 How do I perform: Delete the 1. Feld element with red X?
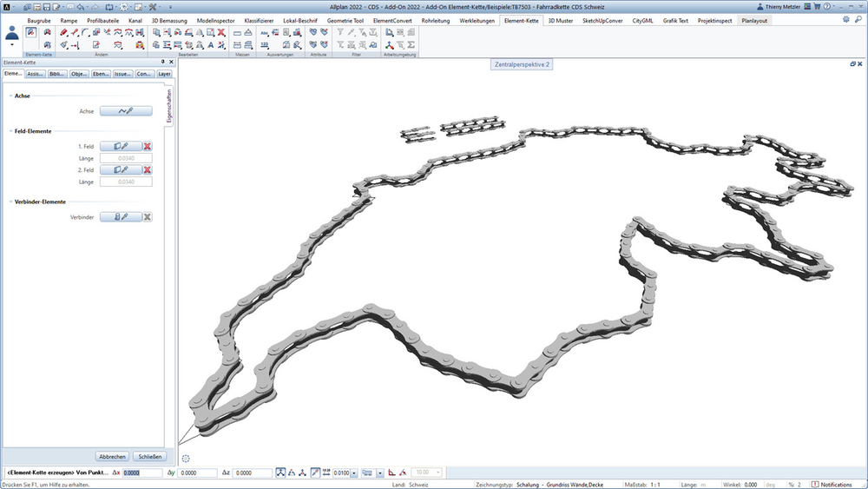click(148, 146)
